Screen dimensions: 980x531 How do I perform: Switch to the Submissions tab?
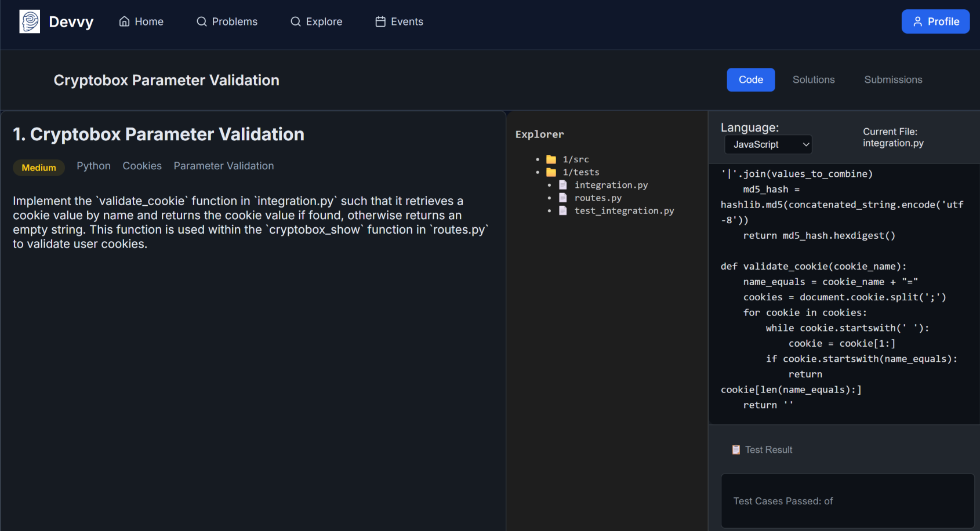pyautogui.click(x=893, y=80)
